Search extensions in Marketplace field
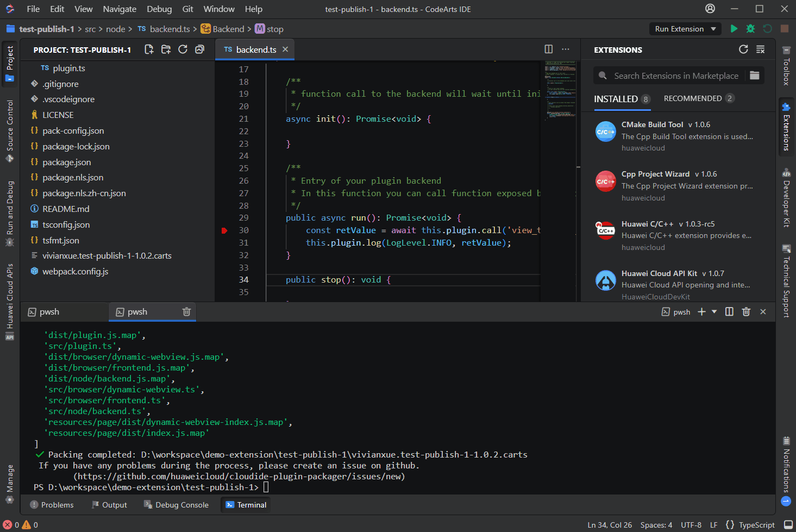 tap(676, 76)
